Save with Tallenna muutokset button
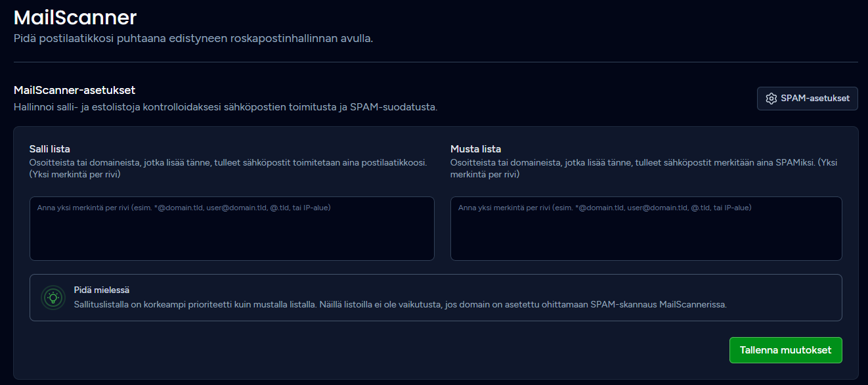 (785, 350)
